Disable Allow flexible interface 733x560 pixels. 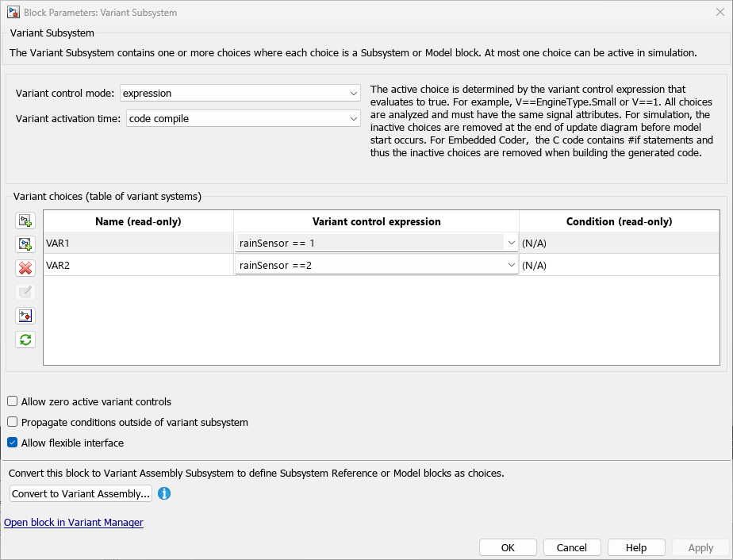(x=12, y=443)
